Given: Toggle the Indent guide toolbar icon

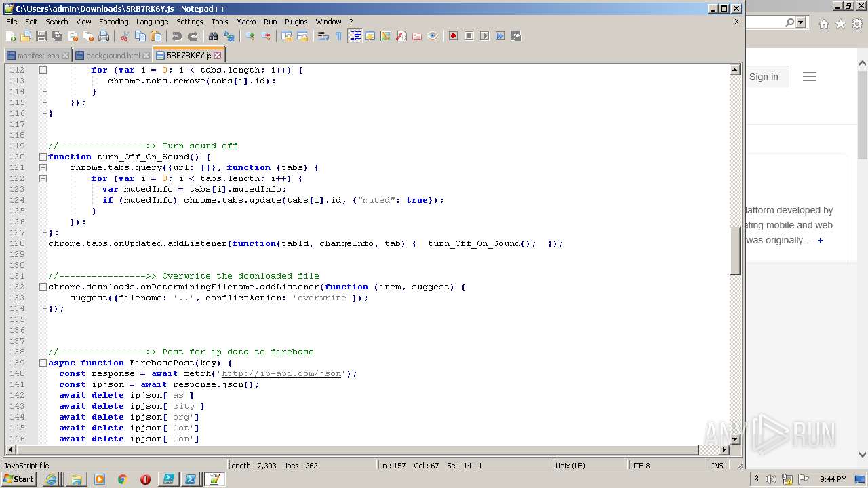Looking at the screenshot, I should tap(355, 36).
